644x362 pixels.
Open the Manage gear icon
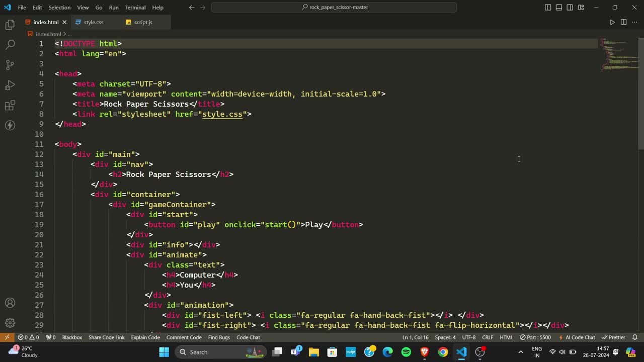click(10, 323)
